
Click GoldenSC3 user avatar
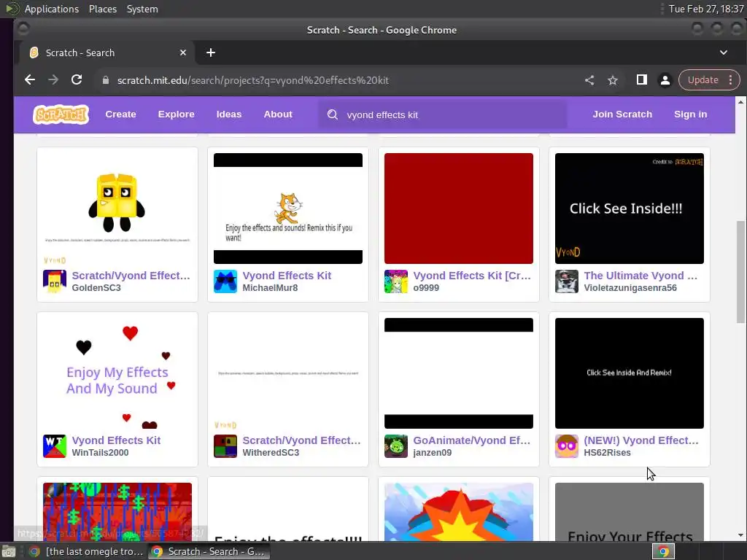coord(55,281)
